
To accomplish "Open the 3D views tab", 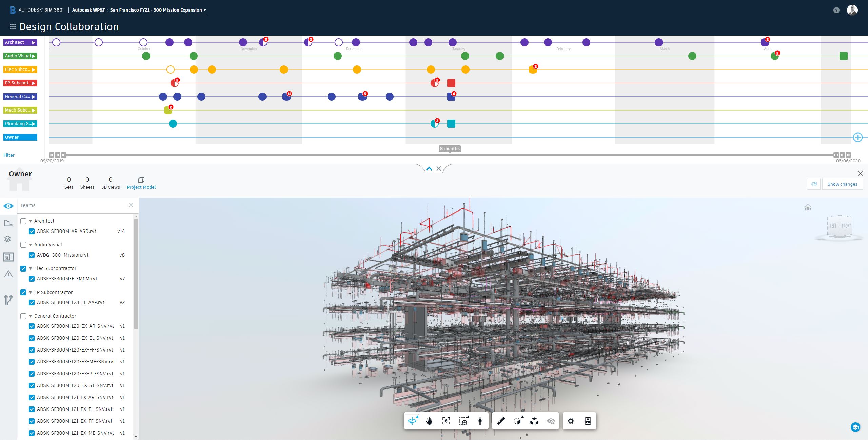I will (111, 183).
